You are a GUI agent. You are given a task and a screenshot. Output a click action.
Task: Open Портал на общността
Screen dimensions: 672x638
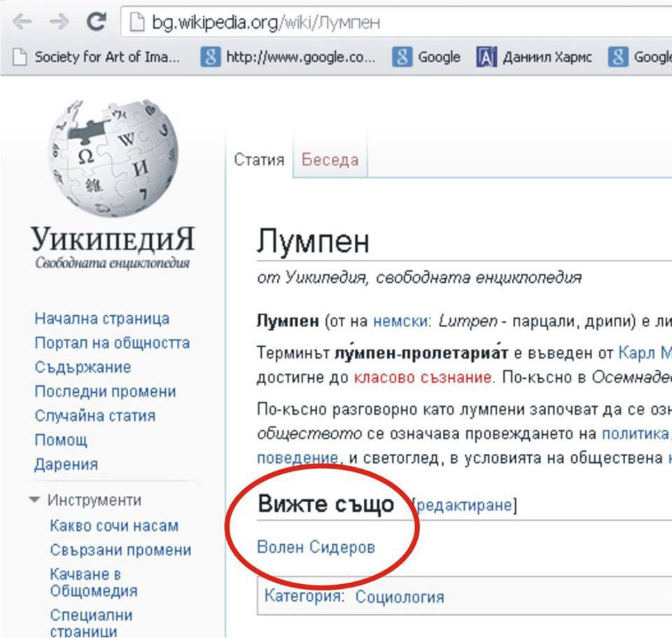point(112,343)
